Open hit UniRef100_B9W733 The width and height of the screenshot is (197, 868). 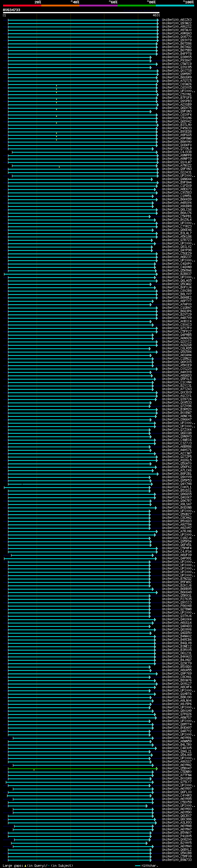[177, 860]
